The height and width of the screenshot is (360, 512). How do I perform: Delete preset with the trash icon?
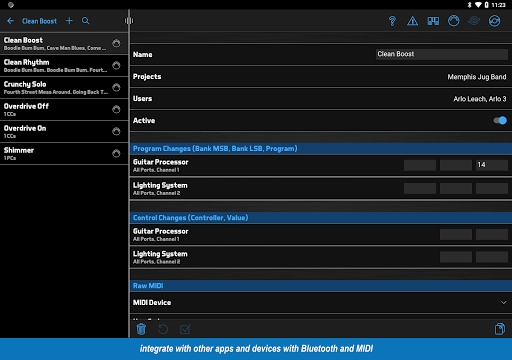(141, 329)
